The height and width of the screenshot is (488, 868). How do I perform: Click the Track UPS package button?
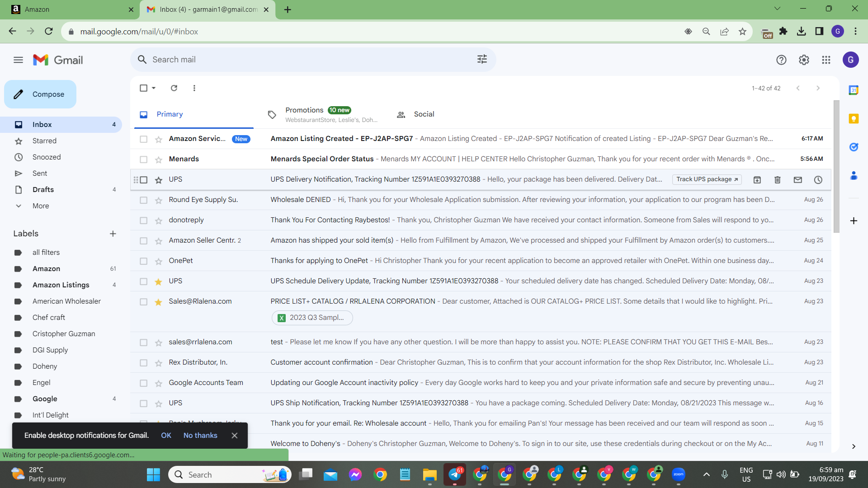point(707,179)
